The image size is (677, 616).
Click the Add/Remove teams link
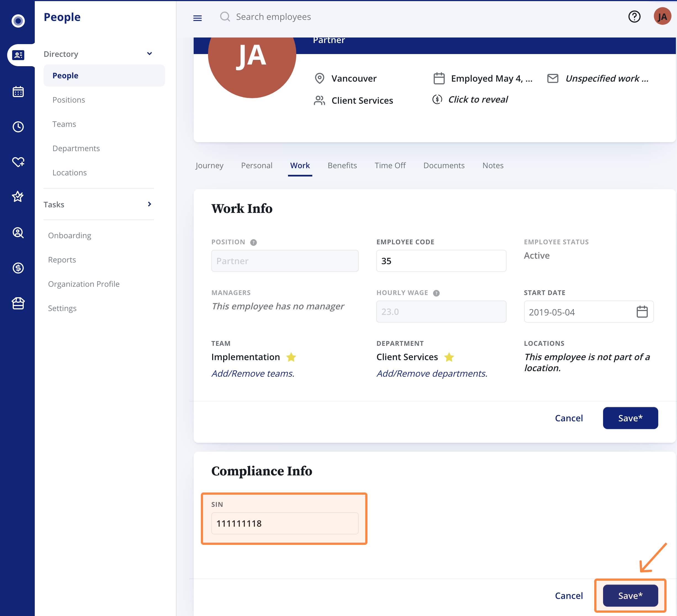click(x=253, y=373)
